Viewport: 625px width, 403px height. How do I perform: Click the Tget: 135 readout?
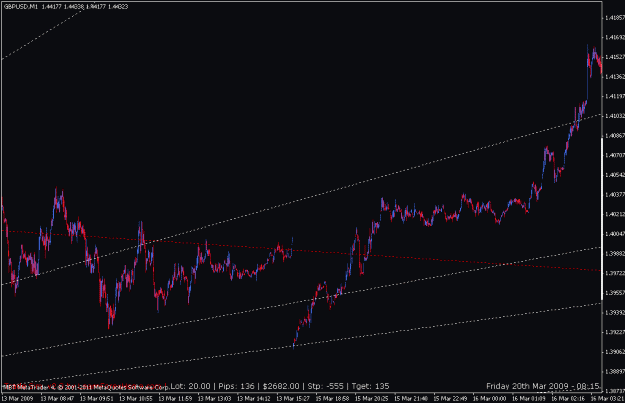[371, 386]
